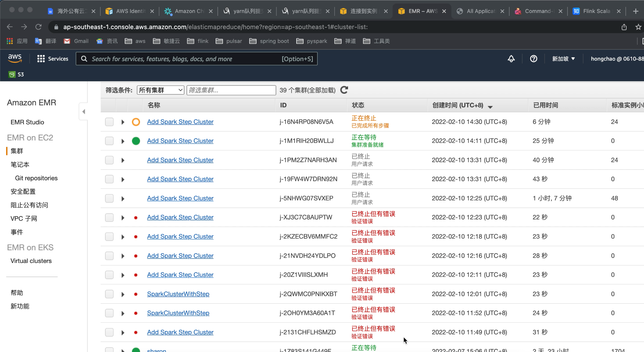This screenshot has height=352, width=644.
Task: Open the help question mark icon
Action: 533,59
